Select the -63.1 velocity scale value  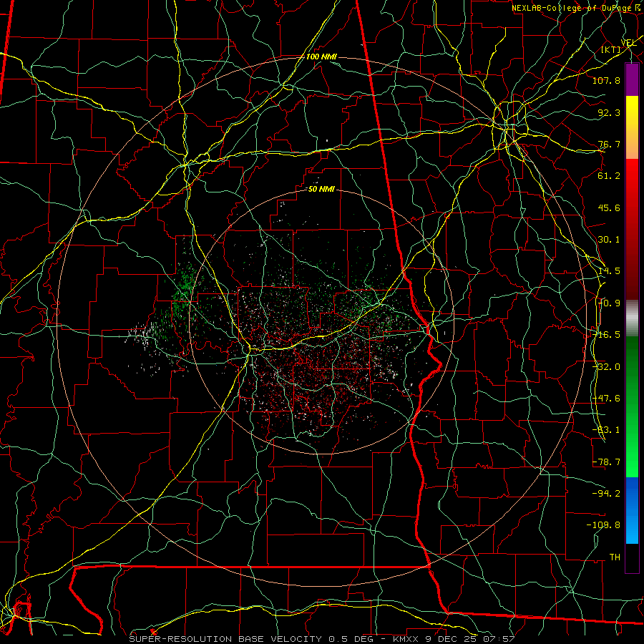coord(606,430)
